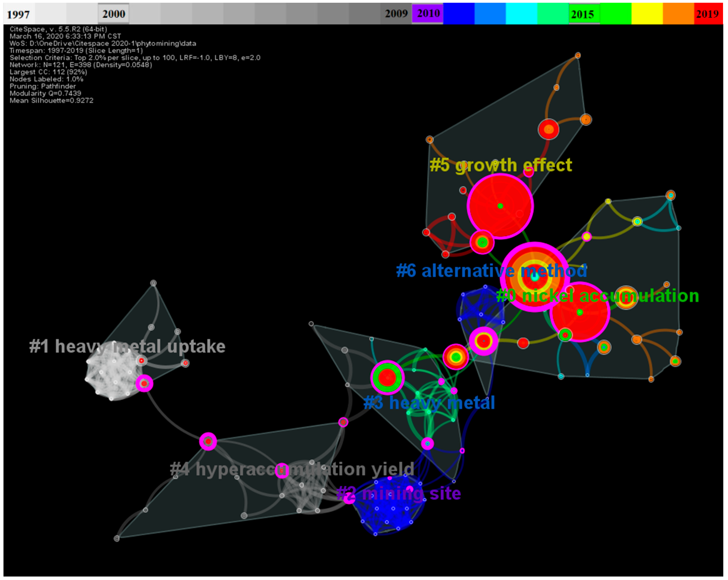
Task: Select the #4 hyperaccumulation yield label
Action: tap(292, 469)
